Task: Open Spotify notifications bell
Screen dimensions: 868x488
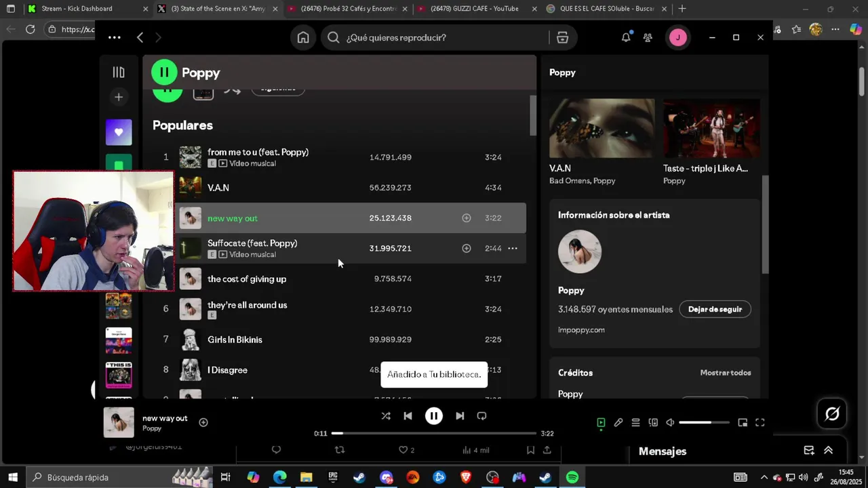Action: (x=626, y=38)
